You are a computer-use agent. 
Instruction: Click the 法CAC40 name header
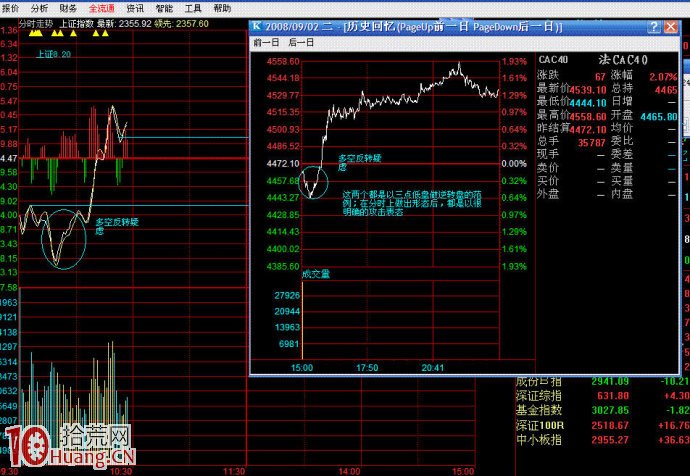click(x=623, y=59)
